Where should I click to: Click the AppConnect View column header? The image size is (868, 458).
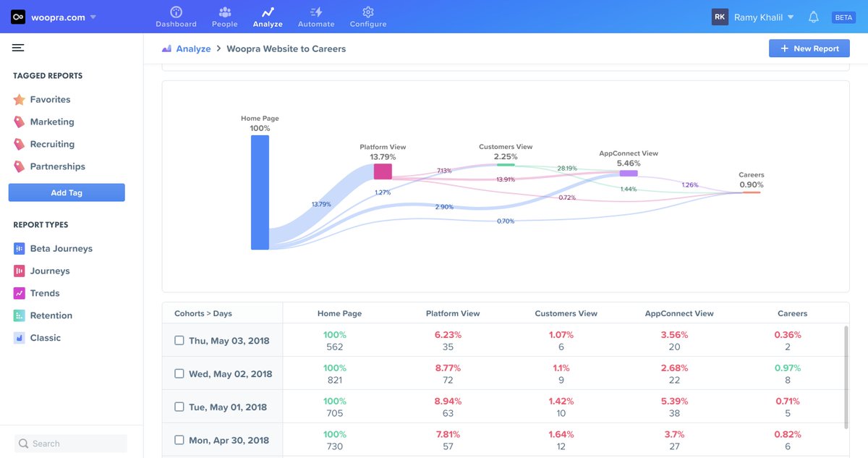point(679,313)
